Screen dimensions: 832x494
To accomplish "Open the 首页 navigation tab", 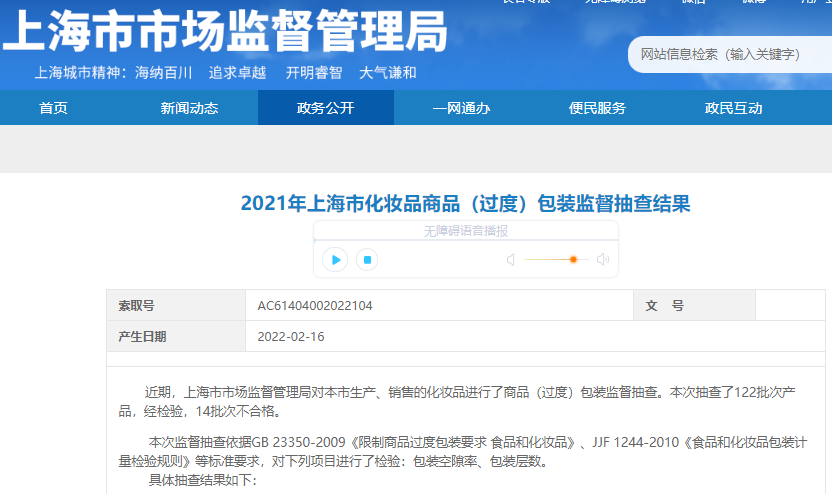I will tap(53, 108).
